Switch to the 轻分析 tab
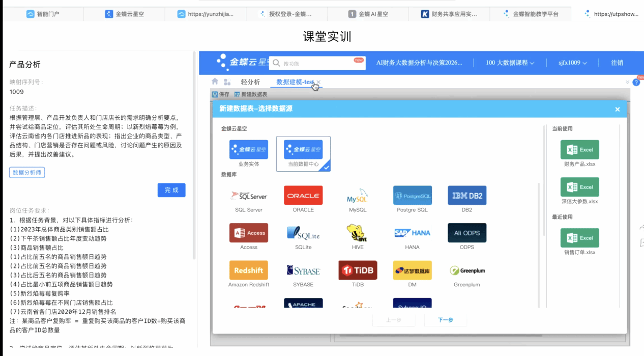 [x=250, y=82]
